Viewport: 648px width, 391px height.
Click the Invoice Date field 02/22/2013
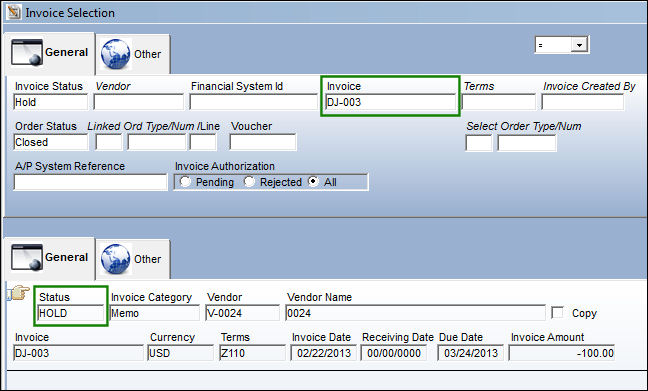click(x=324, y=353)
